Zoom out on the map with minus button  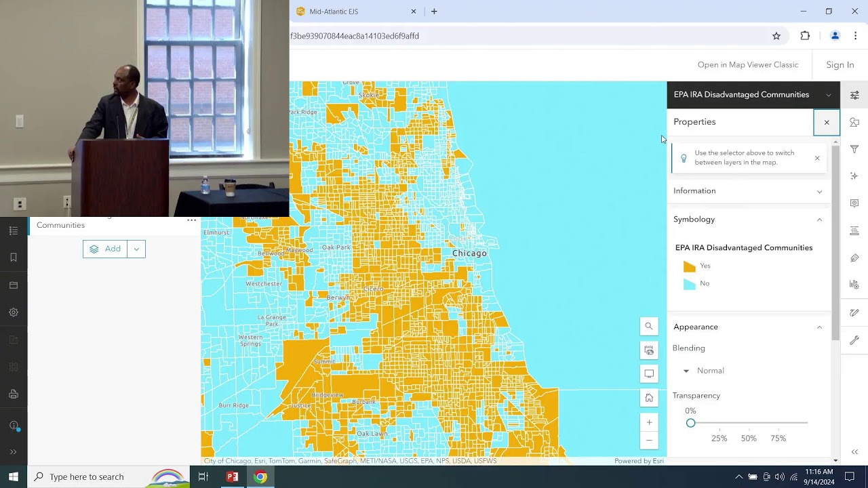coord(649,441)
